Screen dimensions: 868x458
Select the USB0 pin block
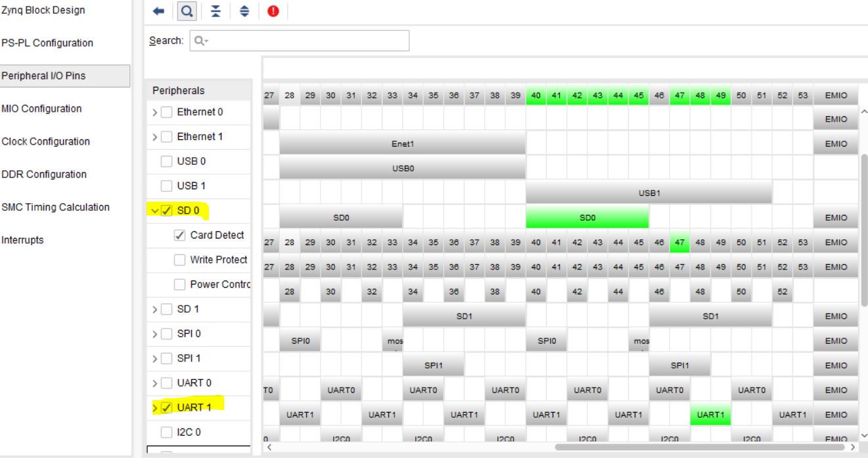coord(402,167)
